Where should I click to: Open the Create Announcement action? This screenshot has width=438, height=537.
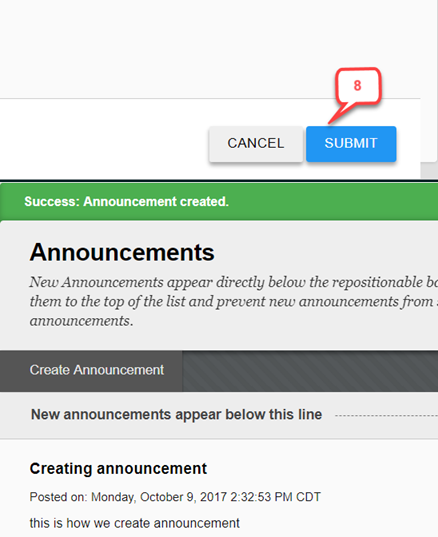pos(97,370)
